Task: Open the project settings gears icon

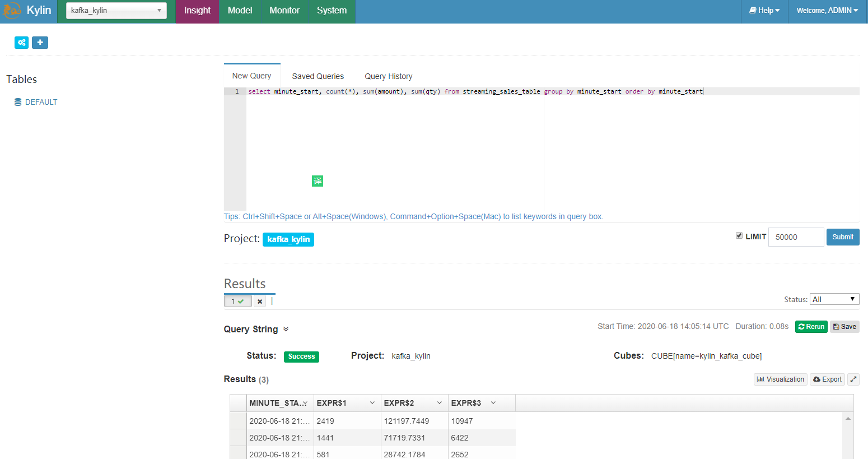Action: click(22, 43)
